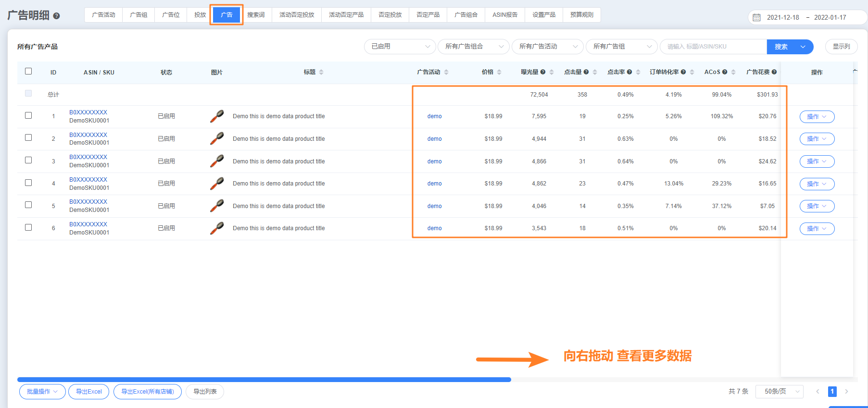
Task: Open the demo campaign link in row 1
Action: [x=434, y=116]
